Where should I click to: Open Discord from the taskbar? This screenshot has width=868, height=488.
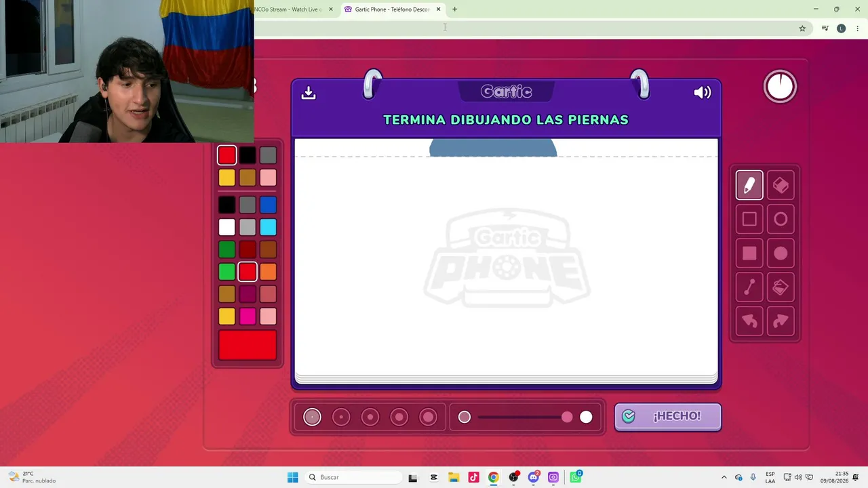(x=534, y=477)
